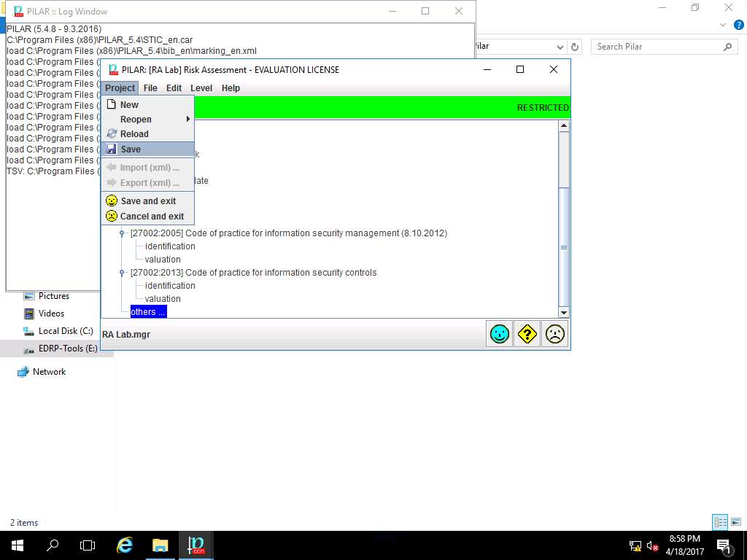Click the tree vertical scrollbar thumb
Image resolution: width=747 pixels, height=560 pixels.
point(564,247)
